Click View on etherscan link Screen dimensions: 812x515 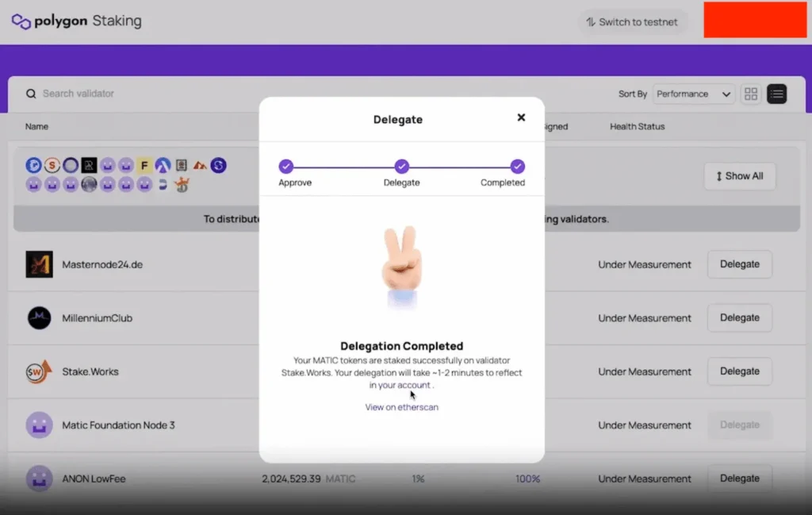click(401, 407)
